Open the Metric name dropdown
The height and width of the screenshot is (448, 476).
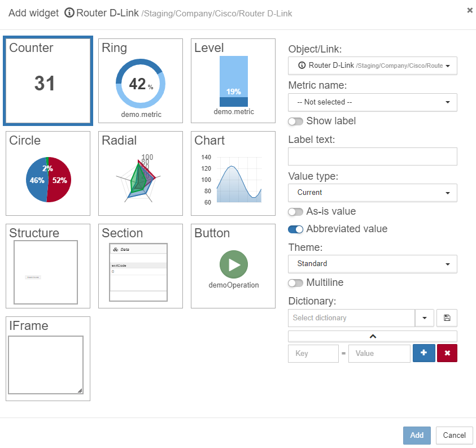[x=373, y=102]
